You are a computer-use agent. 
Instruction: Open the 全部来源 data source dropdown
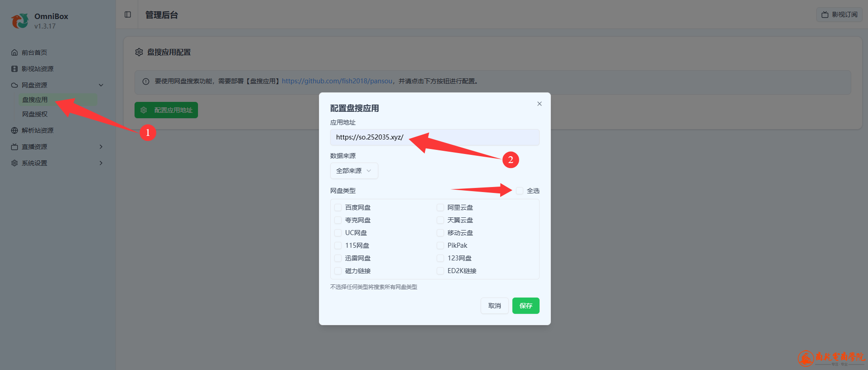point(354,171)
